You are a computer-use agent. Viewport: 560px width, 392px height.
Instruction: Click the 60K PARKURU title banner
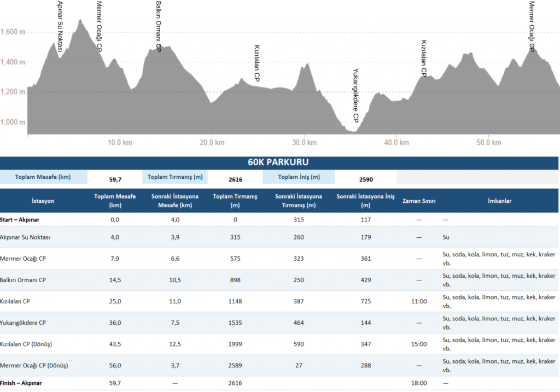[279, 162]
